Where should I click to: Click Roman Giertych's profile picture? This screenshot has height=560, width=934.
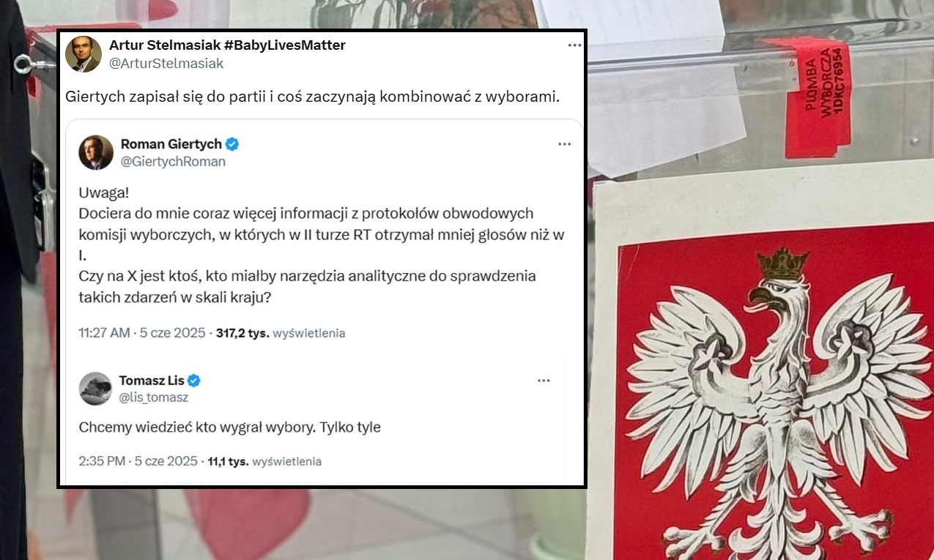pos(96,152)
